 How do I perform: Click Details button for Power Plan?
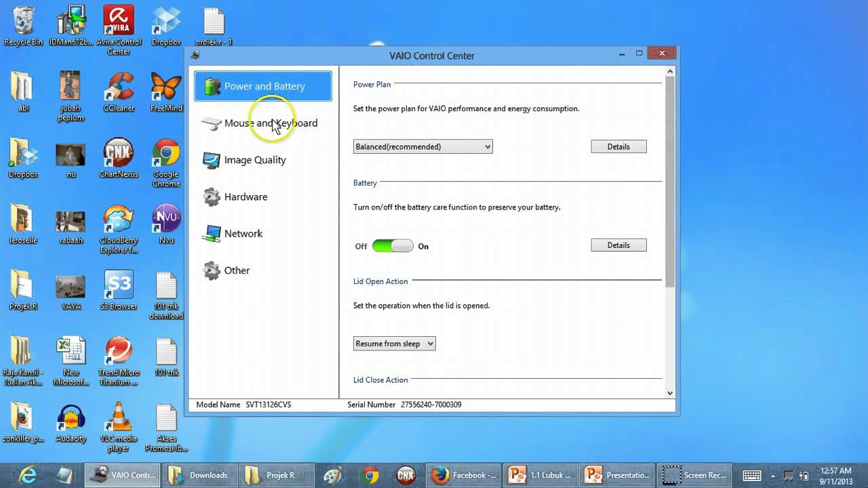point(618,146)
